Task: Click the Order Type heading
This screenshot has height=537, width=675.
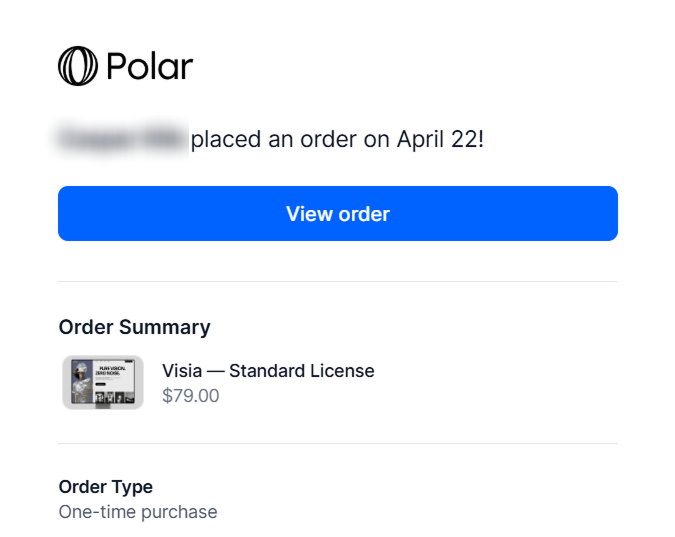Action: point(105,487)
